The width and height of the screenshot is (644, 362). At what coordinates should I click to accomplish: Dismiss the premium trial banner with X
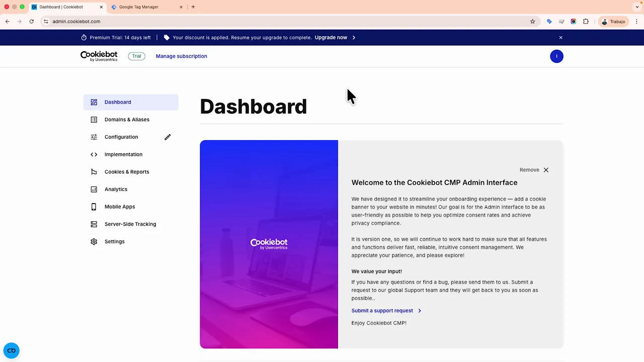pyautogui.click(x=560, y=37)
